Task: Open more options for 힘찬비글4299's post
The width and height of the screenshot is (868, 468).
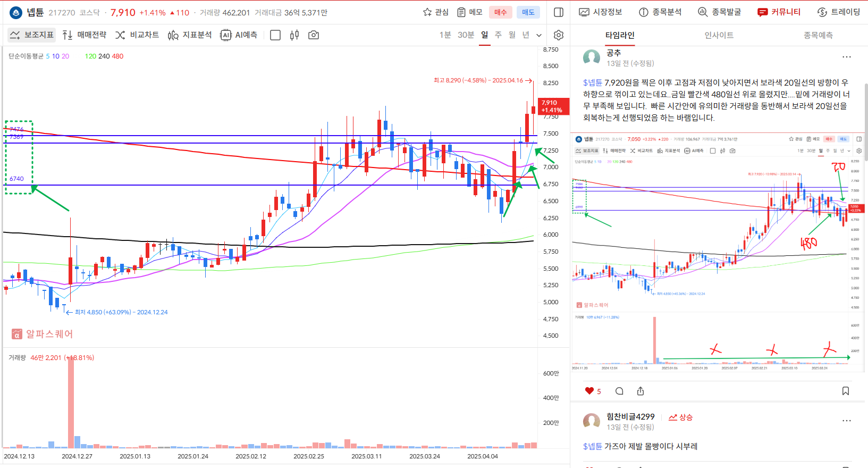Action: (x=846, y=421)
